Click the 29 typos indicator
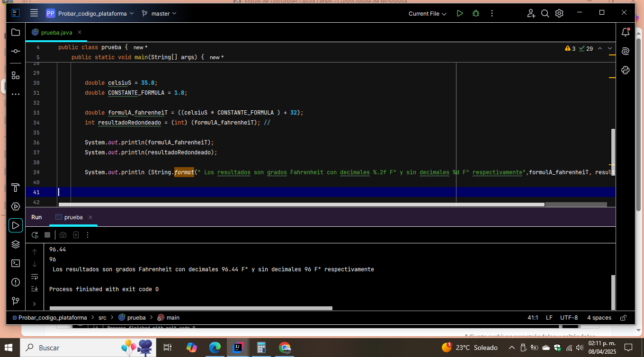Image resolution: width=644 pixels, height=357 pixels. [x=586, y=48]
